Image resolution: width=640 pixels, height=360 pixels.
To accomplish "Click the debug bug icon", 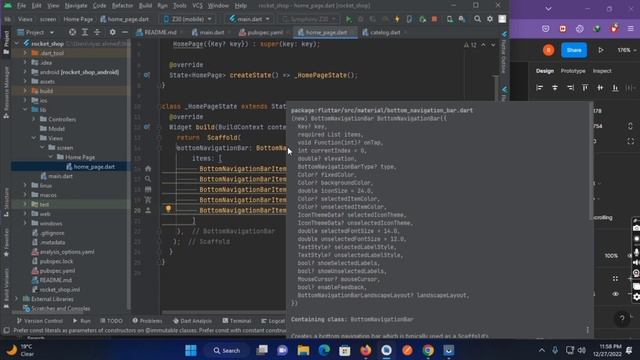I will pos(360,19).
